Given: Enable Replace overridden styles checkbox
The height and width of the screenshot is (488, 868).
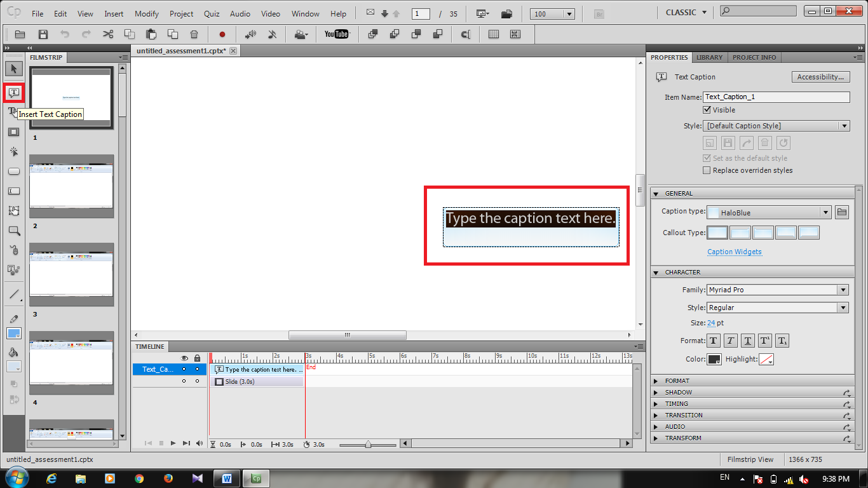Looking at the screenshot, I should click(707, 170).
